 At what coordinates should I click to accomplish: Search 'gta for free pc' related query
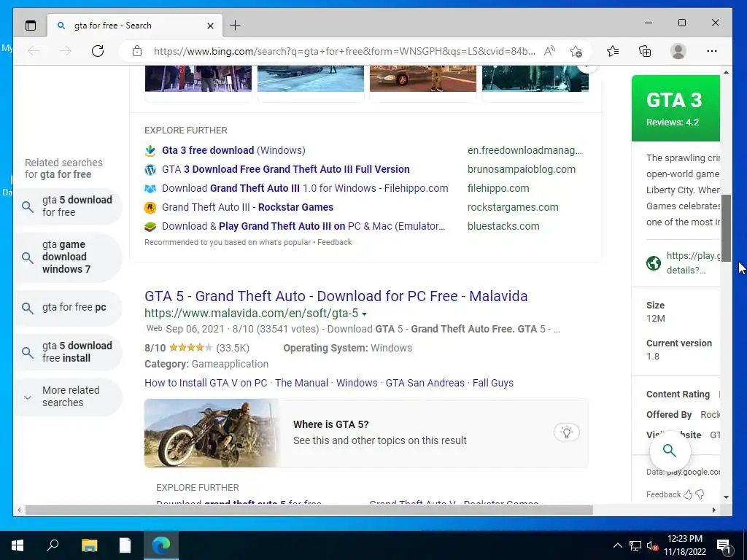pyautogui.click(x=68, y=308)
